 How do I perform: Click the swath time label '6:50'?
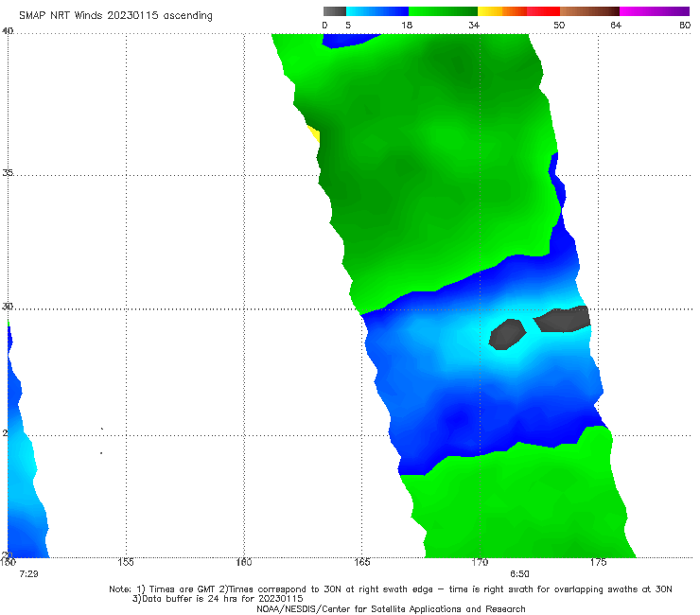(x=519, y=574)
